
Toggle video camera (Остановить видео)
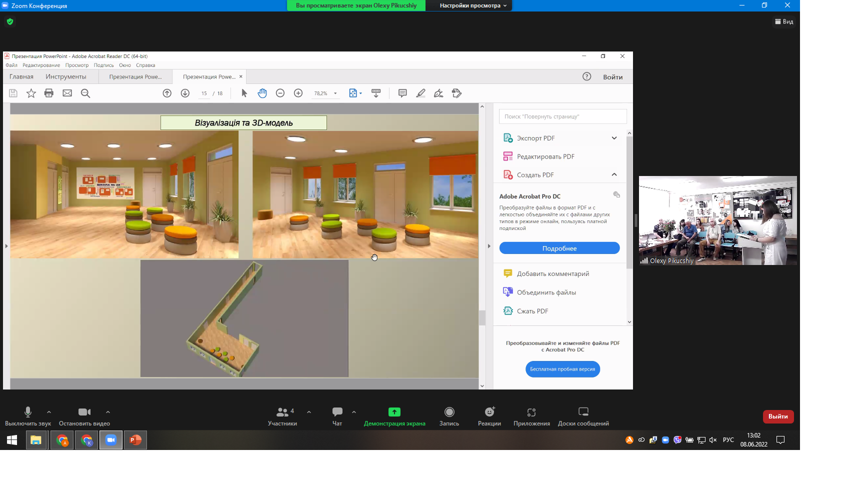tap(84, 416)
